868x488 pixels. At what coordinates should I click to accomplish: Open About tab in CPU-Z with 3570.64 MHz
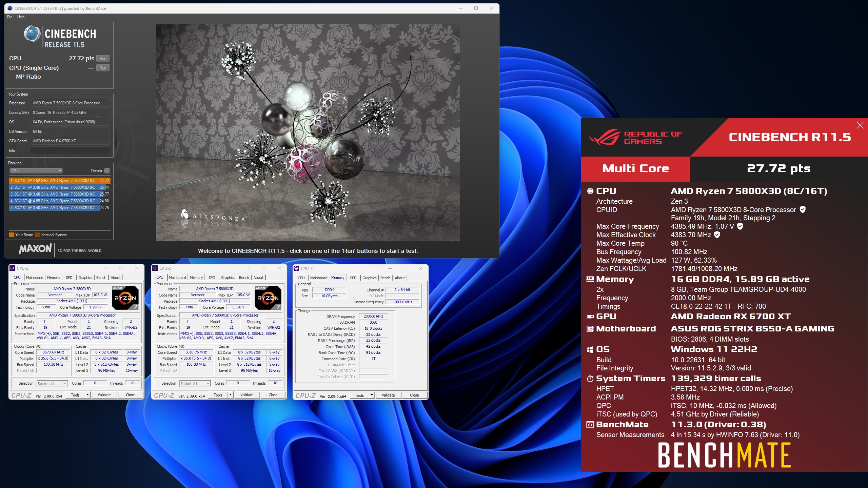tap(116, 278)
